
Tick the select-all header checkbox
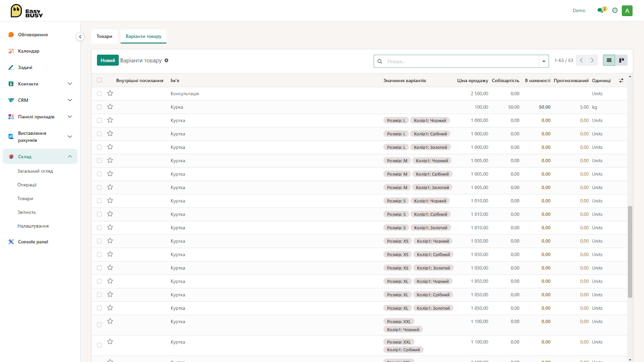pos(99,80)
